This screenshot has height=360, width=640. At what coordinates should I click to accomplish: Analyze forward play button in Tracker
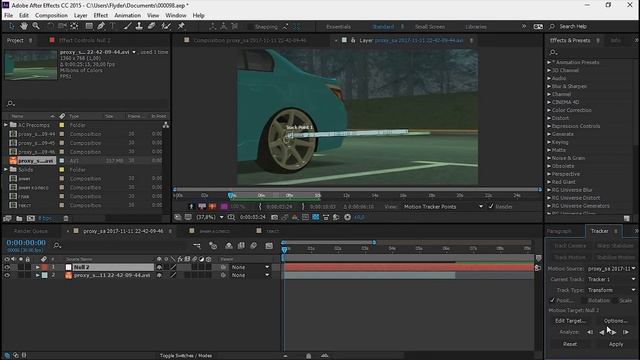pyautogui.click(x=614, y=332)
